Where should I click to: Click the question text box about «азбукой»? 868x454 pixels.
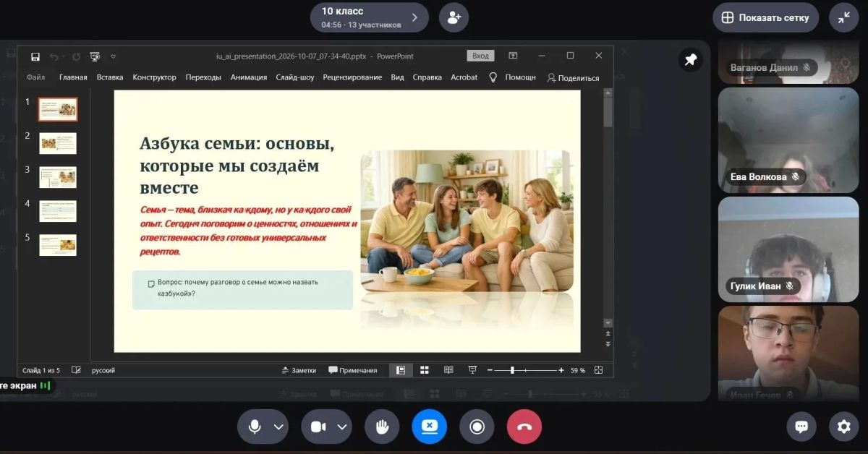coord(242,289)
